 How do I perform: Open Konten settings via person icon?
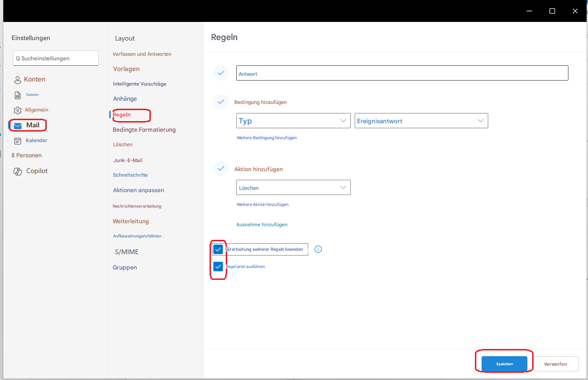pos(18,80)
